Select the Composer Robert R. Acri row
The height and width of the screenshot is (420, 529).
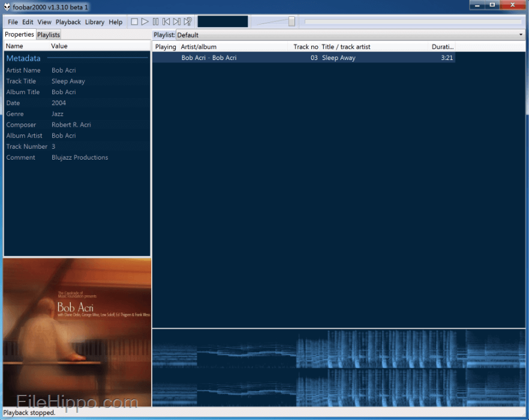click(77, 125)
